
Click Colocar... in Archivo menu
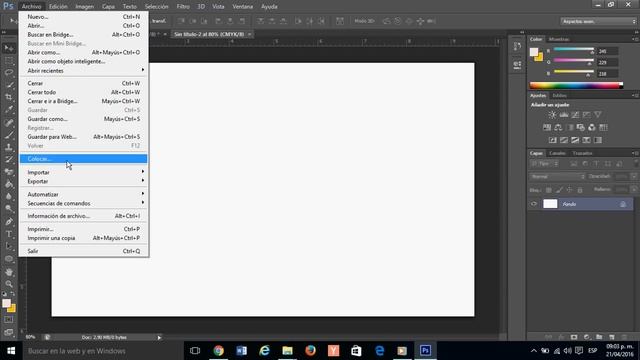pyautogui.click(x=83, y=159)
